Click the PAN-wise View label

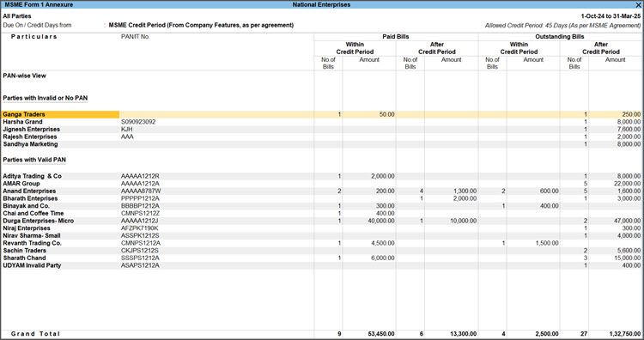[25, 76]
